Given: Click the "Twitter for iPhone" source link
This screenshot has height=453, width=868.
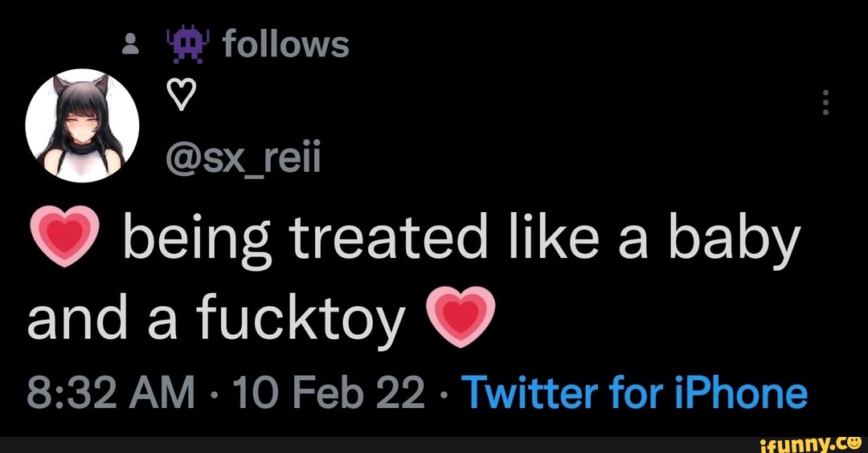Looking at the screenshot, I should 636,393.
